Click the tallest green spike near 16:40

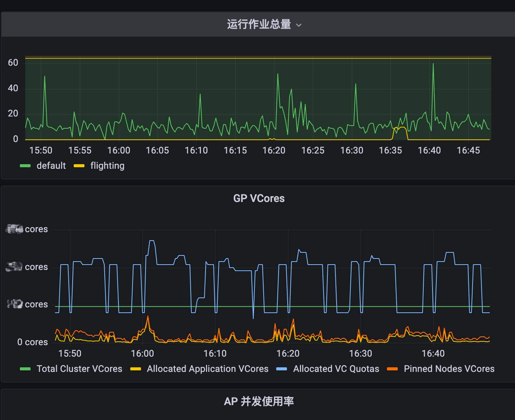[433, 64]
